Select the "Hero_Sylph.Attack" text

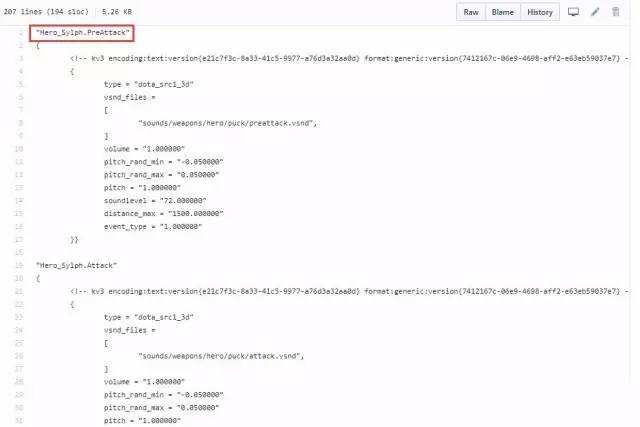[x=76, y=265]
